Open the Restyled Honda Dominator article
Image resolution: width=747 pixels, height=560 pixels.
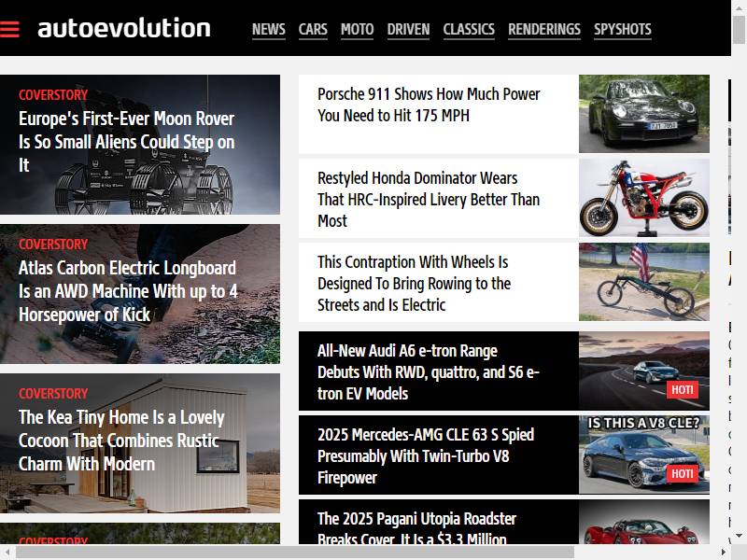(x=429, y=199)
